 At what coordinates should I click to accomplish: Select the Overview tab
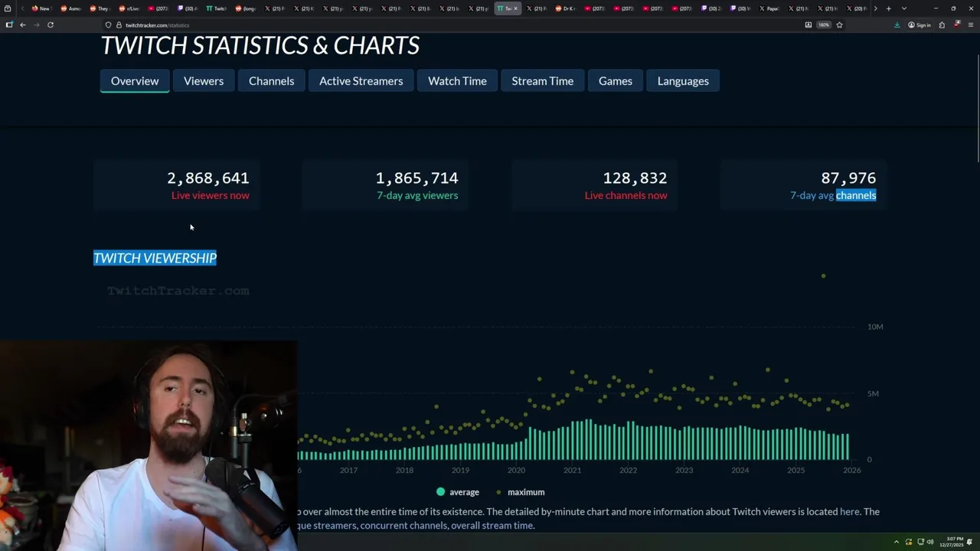click(x=135, y=80)
